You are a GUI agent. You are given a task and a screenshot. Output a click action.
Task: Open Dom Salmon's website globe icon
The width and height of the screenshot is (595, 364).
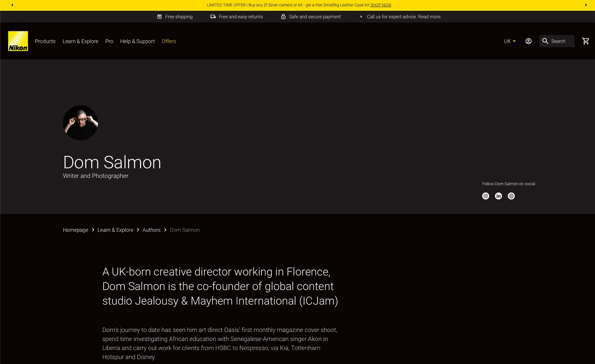click(511, 196)
